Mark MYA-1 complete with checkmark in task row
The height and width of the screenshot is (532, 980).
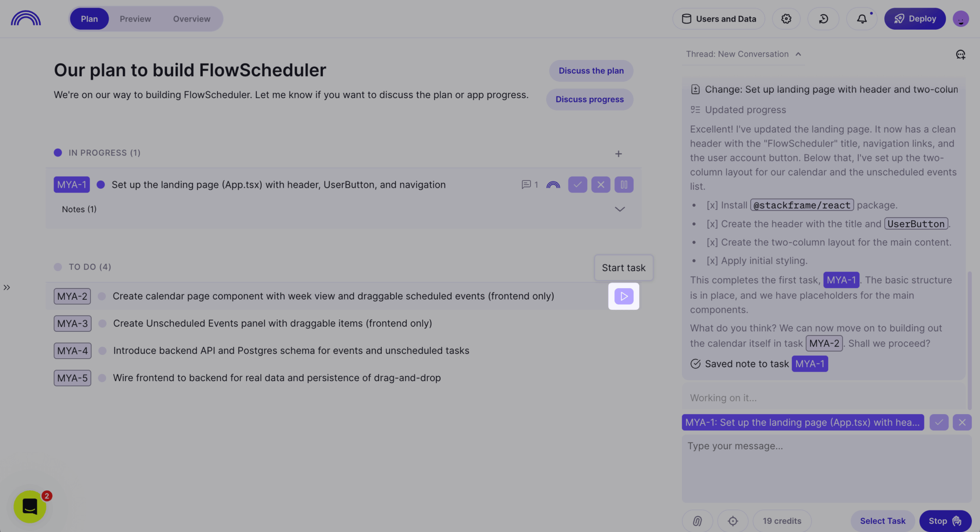(578, 184)
